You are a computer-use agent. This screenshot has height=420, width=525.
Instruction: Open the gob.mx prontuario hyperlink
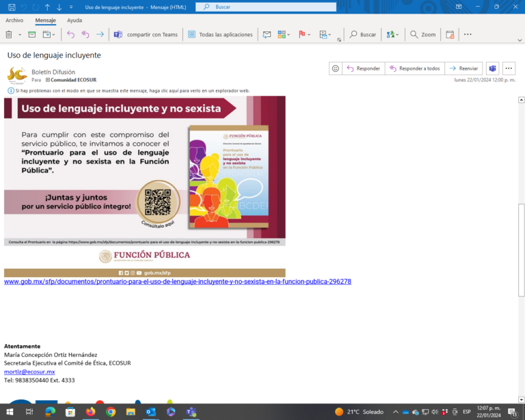click(x=178, y=281)
